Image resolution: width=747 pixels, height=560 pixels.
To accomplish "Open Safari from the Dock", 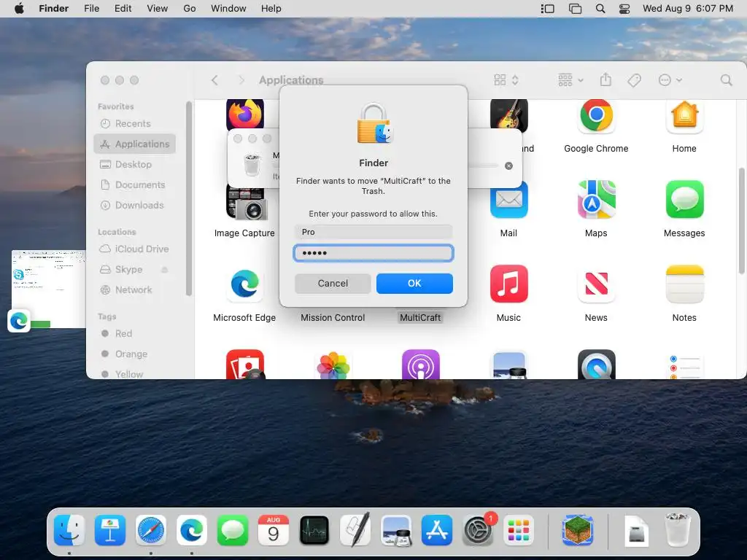I will (150, 531).
